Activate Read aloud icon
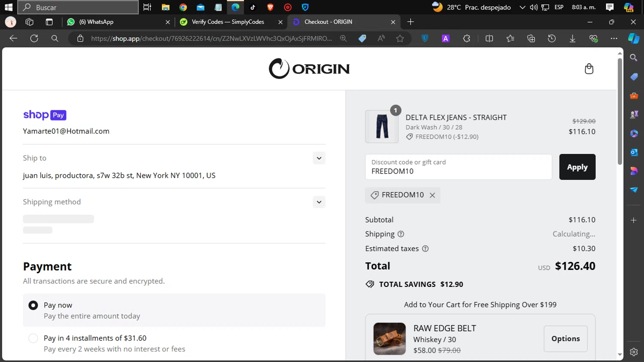The width and height of the screenshot is (644, 362). click(381, 38)
